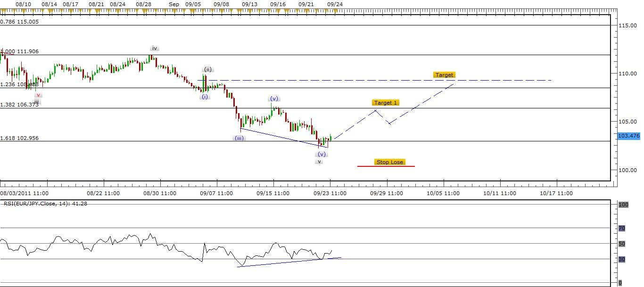The height and width of the screenshot is (287, 644).
Task: Select the red "v" wave label
Action: click(x=38, y=95)
